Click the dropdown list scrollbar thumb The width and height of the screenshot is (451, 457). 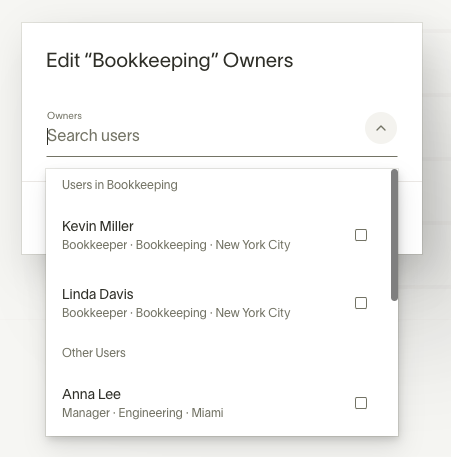(394, 235)
